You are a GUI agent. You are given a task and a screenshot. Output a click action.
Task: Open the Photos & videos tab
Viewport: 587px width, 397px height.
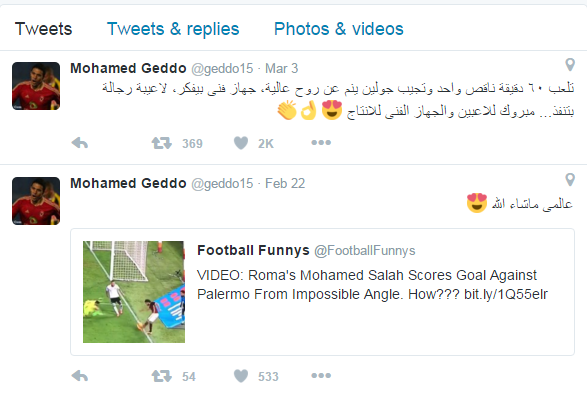tap(339, 29)
